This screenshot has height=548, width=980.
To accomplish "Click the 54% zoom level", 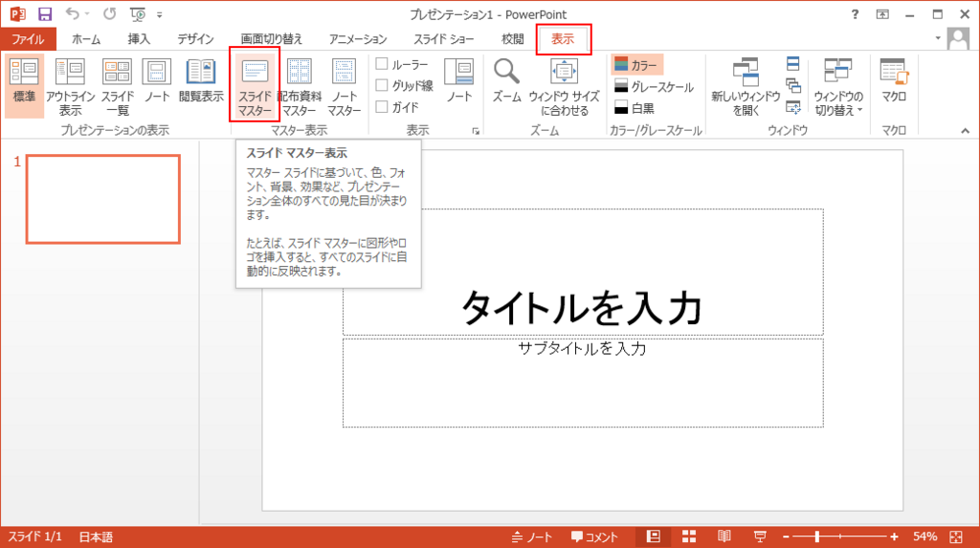I will pyautogui.click(x=924, y=537).
